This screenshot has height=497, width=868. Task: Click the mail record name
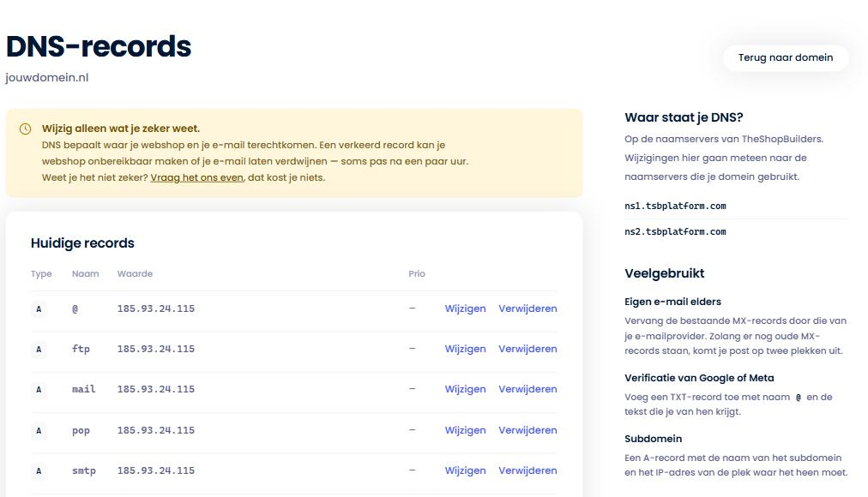(83, 389)
